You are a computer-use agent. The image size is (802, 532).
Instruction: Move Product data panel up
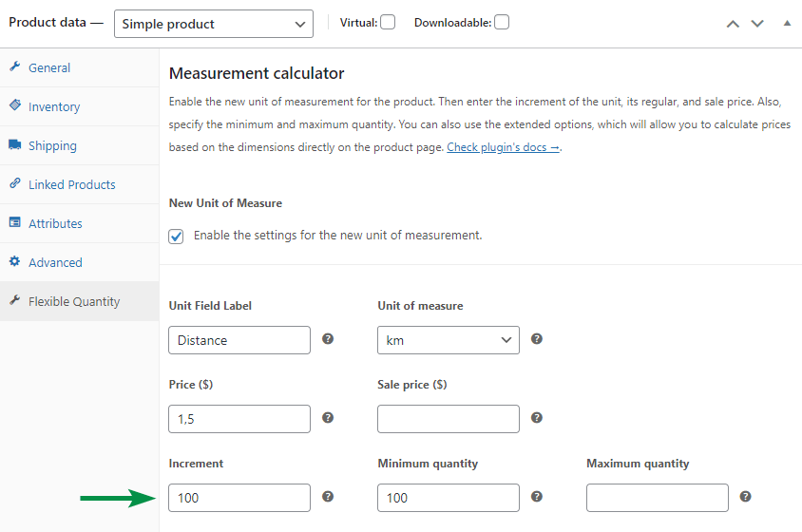(733, 24)
